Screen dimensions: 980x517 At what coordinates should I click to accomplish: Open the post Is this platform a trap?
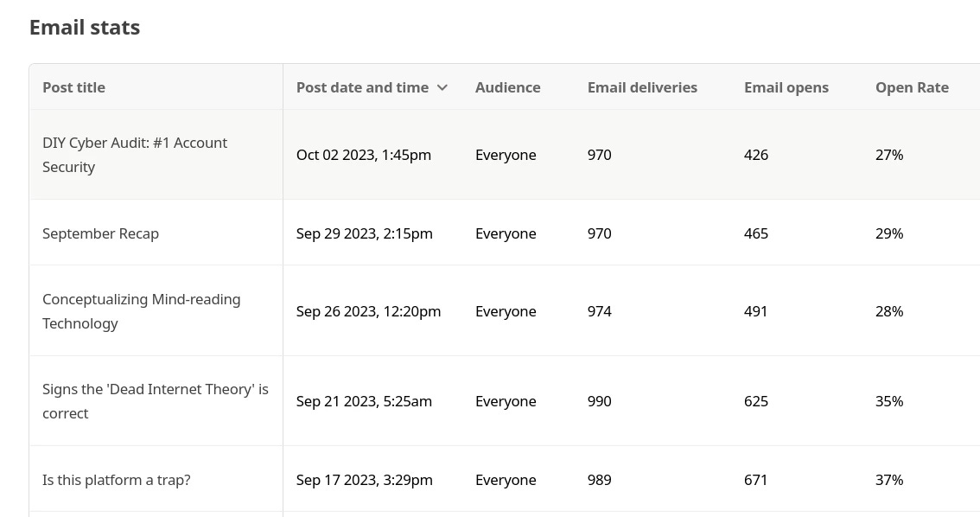117,480
